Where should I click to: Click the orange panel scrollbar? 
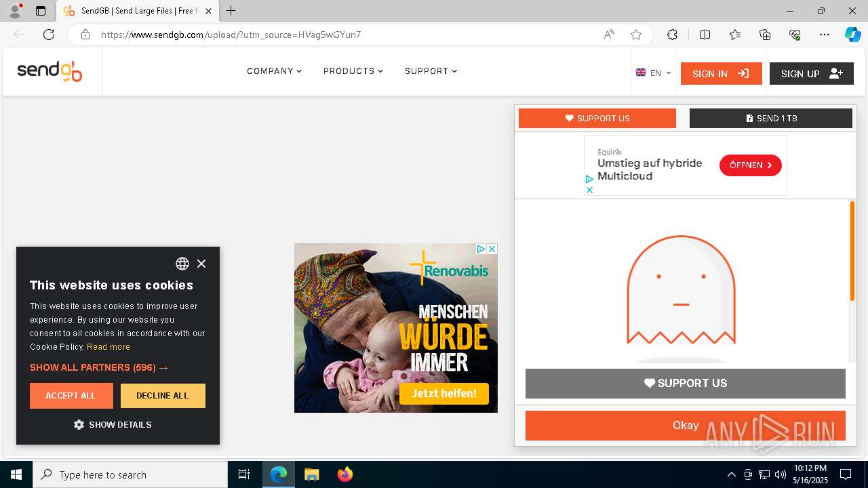click(852, 251)
